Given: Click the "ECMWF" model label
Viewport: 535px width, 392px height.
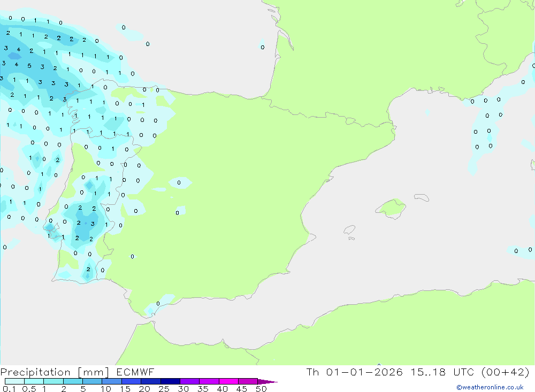Looking at the screenshot, I should click(135, 372).
